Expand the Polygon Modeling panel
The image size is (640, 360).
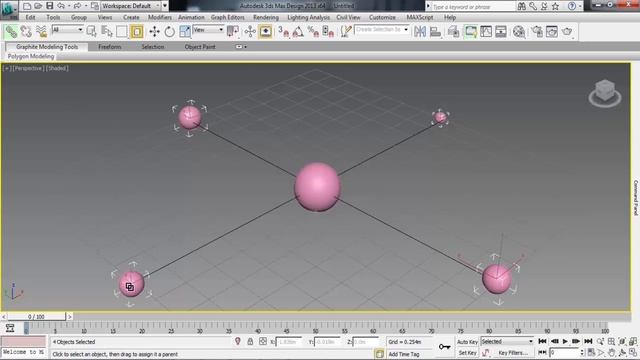31,56
